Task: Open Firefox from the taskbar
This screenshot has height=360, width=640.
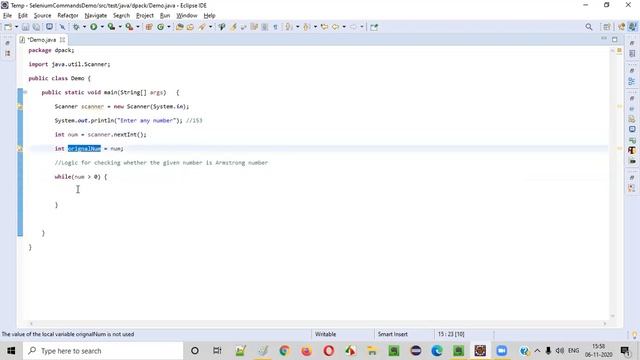Action: pos(306,351)
